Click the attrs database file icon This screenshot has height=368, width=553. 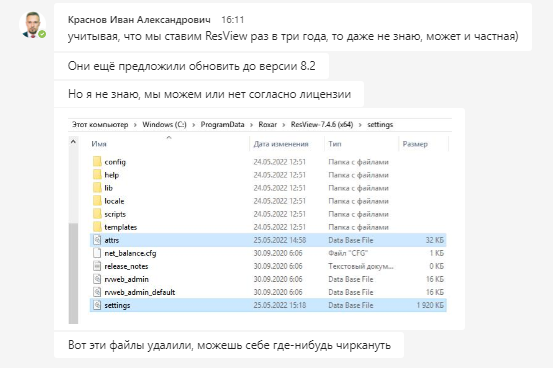pyautogui.click(x=97, y=240)
